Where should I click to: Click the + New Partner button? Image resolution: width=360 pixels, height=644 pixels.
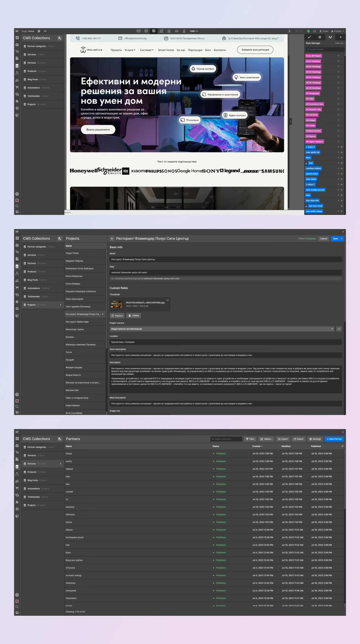(334, 439)
